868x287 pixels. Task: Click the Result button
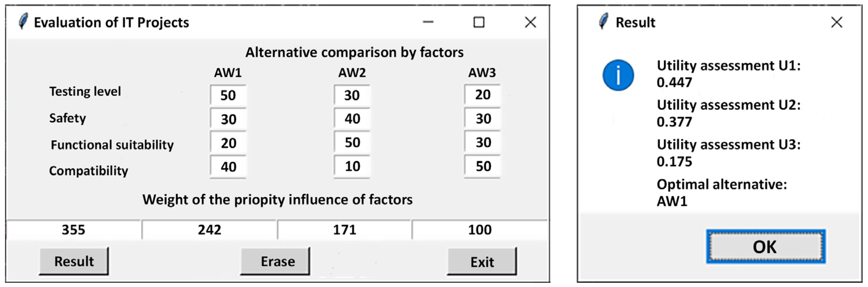[x=74, y=261]
